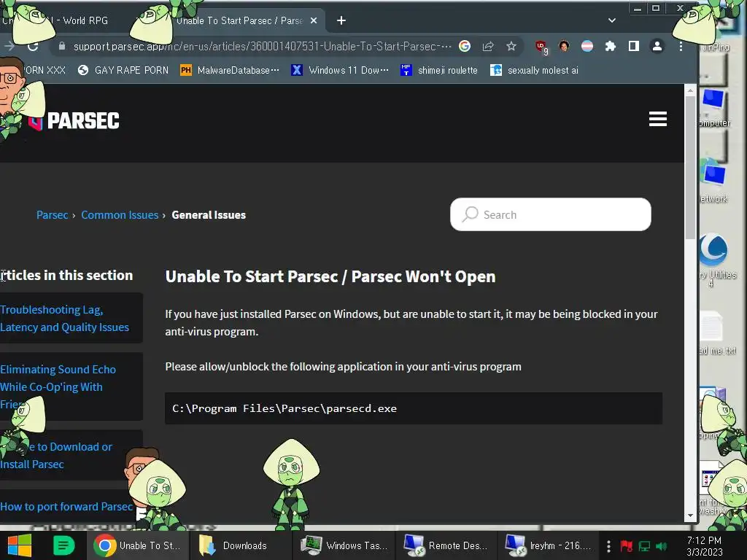The width and height of the screenshot is (747, 560).
Task: Select the Glary Utilities desktop icon
Action: (718, 260)
